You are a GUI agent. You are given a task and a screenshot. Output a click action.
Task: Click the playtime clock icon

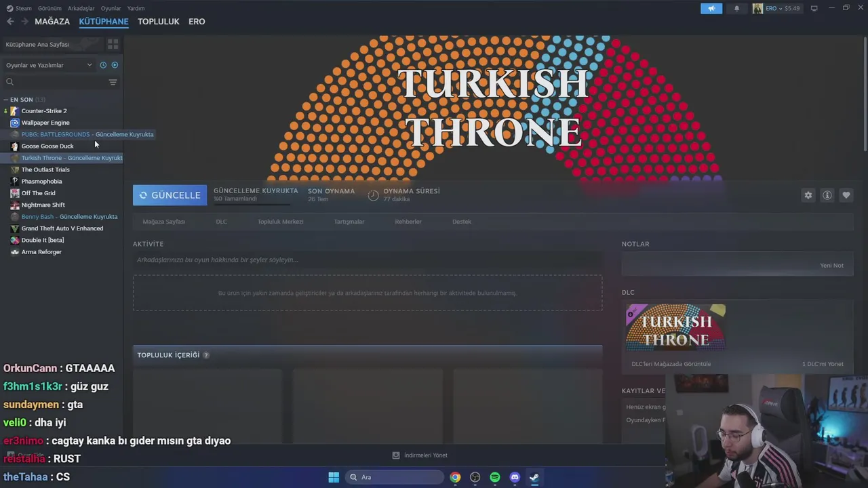click(x=373, y=195)
